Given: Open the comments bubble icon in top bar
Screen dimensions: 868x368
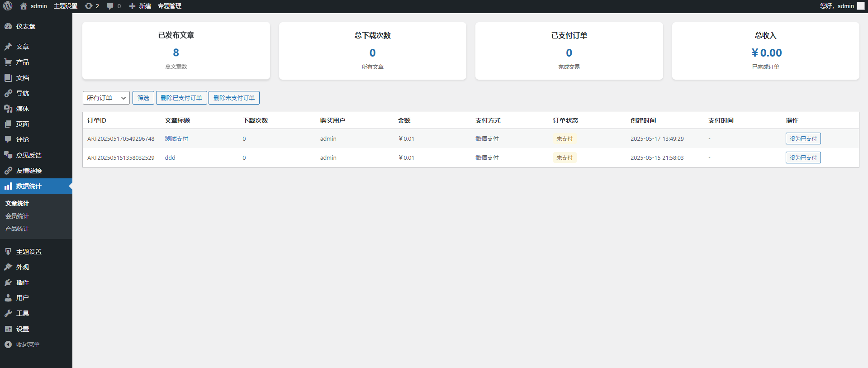Looking at the screenshot, I should [x=110, y=6].
